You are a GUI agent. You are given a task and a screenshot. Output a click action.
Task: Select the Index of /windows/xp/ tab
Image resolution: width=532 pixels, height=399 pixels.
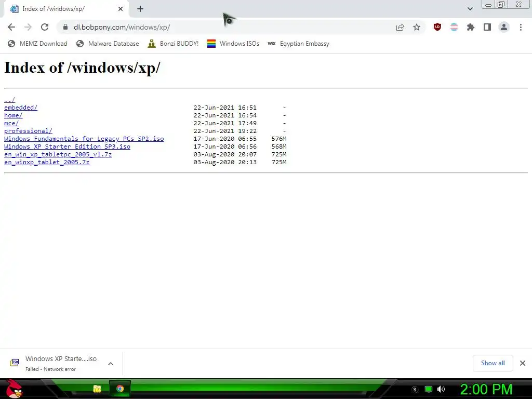pos(66,9)
